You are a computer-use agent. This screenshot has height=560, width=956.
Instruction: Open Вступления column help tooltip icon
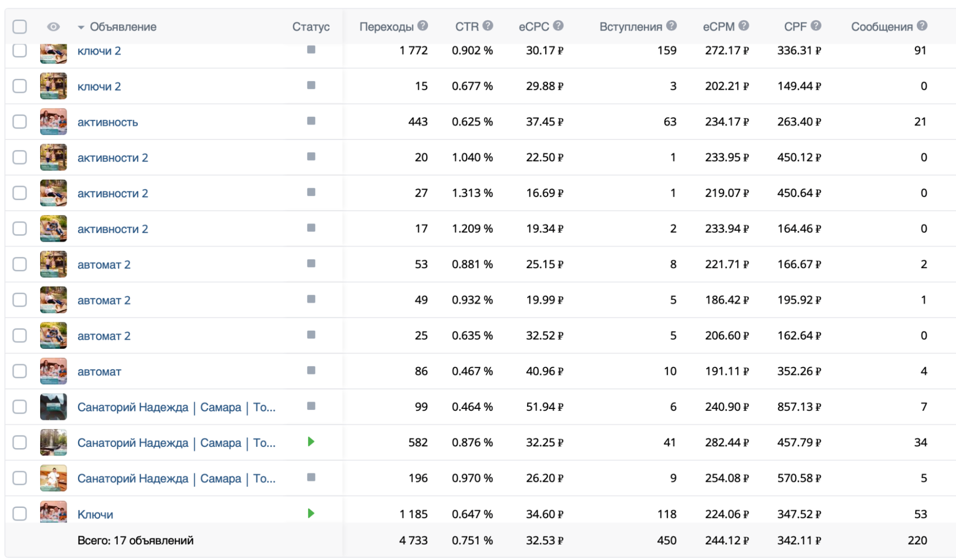(x=671, y=26)
